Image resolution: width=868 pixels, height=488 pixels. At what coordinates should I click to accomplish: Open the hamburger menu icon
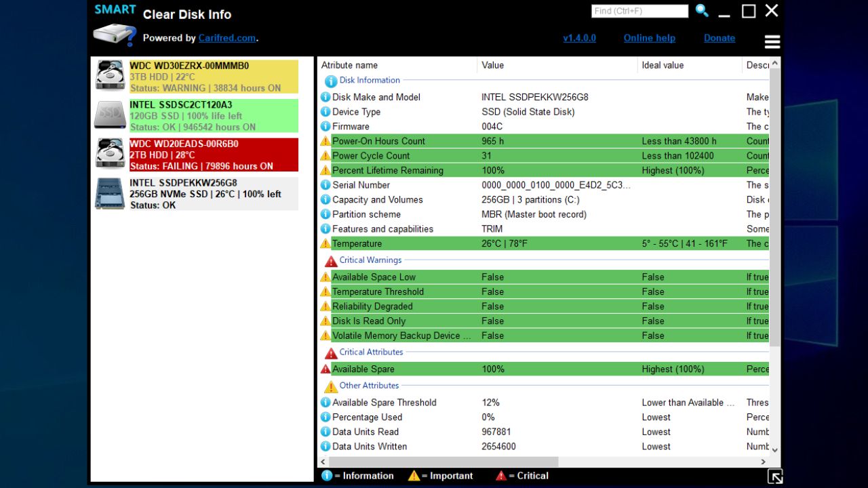[x=772, y=42]
